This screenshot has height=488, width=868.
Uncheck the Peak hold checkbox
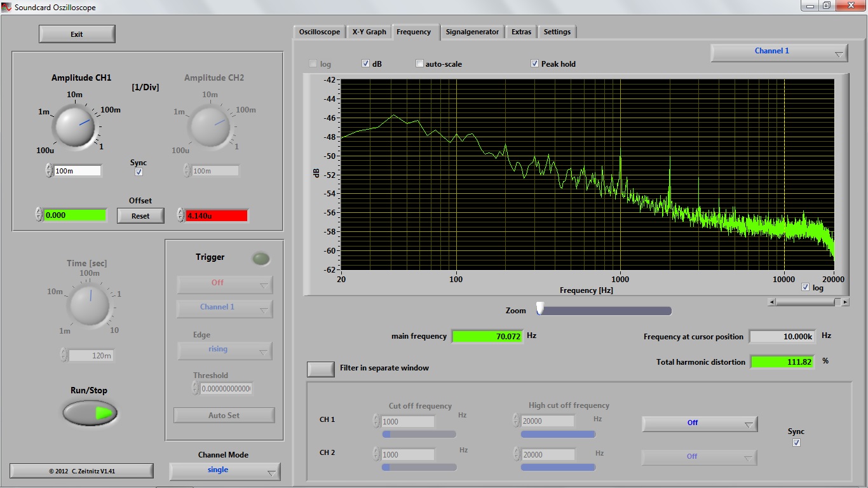click(x=535, y=64)
